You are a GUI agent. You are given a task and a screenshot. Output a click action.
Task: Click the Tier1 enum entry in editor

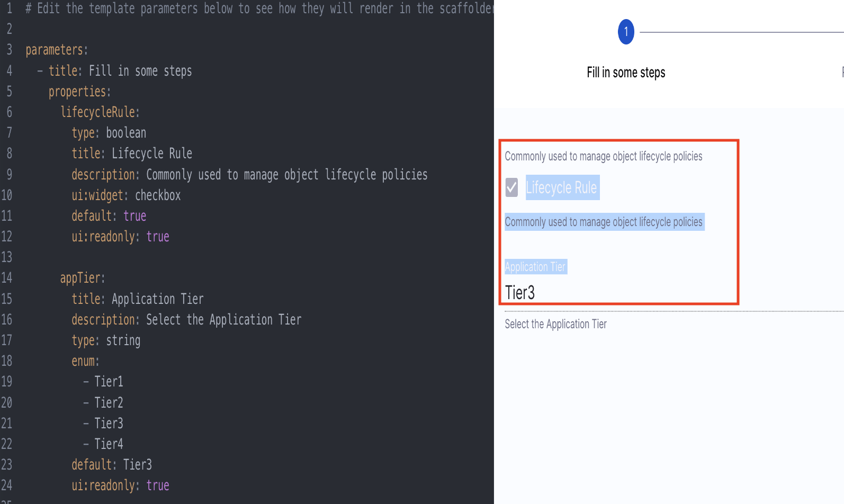pyautogui.click(x=109, y=382)
